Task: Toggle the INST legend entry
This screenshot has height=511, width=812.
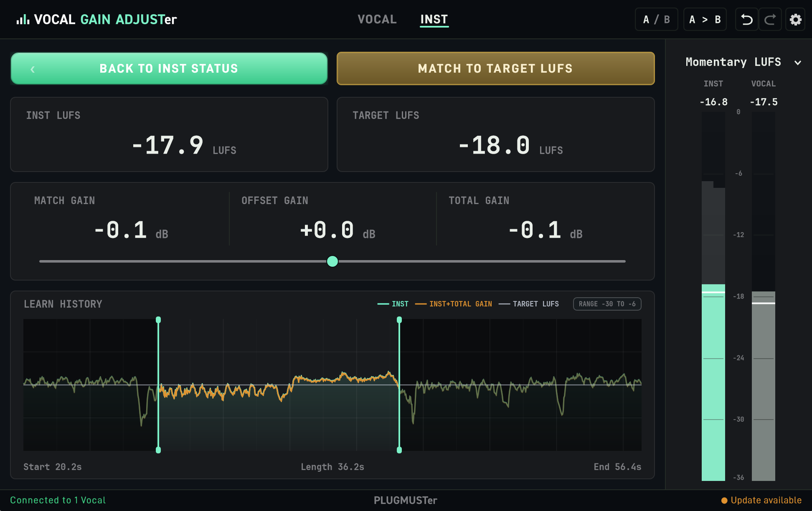Action: (393, 304)
